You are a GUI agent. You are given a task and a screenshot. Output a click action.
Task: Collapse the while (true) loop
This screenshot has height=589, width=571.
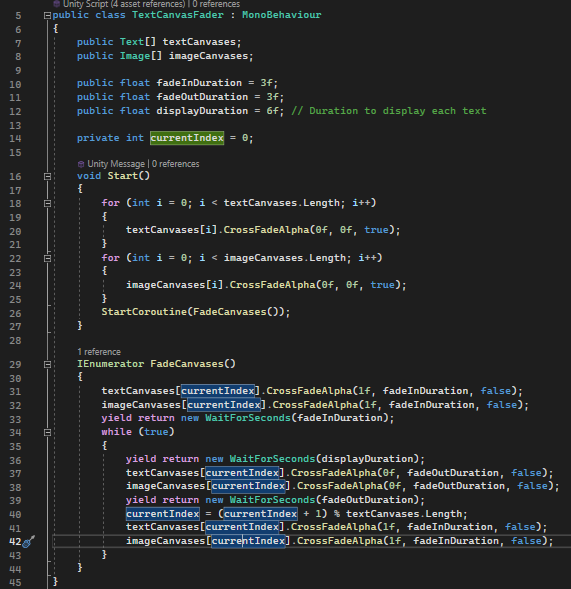(47, 432)
